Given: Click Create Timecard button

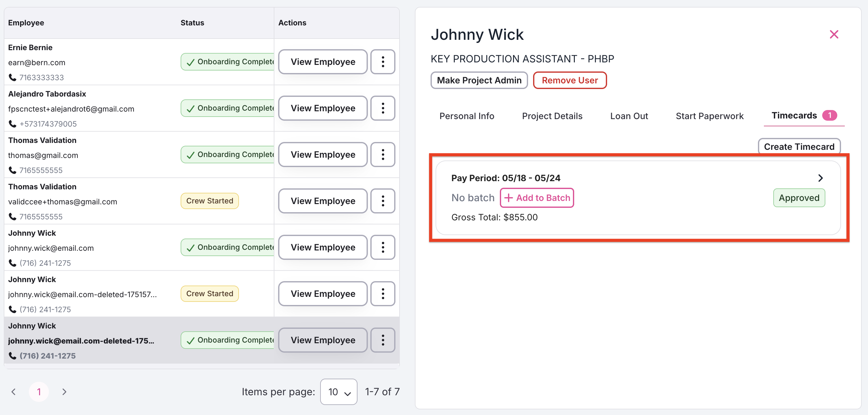Looking at the screenshot, I should tap(799, 146).
